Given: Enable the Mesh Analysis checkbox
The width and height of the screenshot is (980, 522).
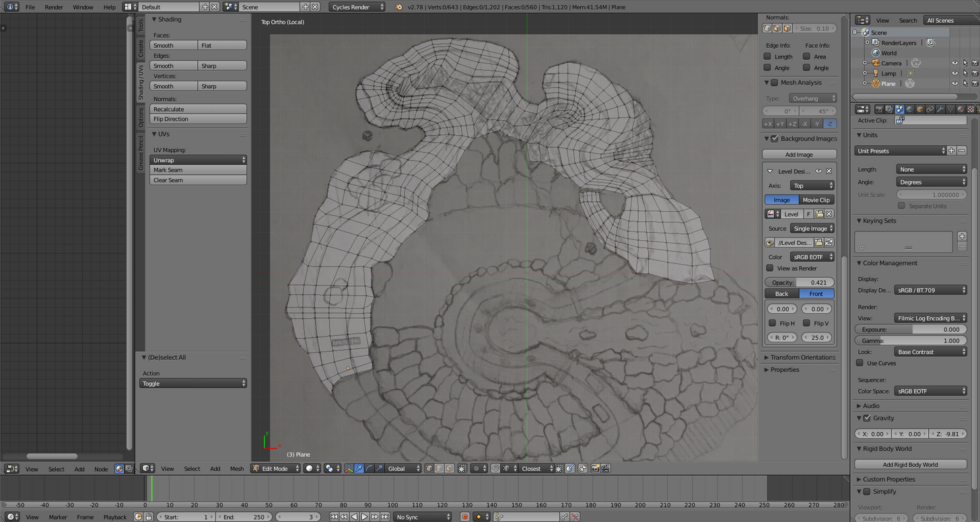Looking at the screenshot, I should point(775,83).
